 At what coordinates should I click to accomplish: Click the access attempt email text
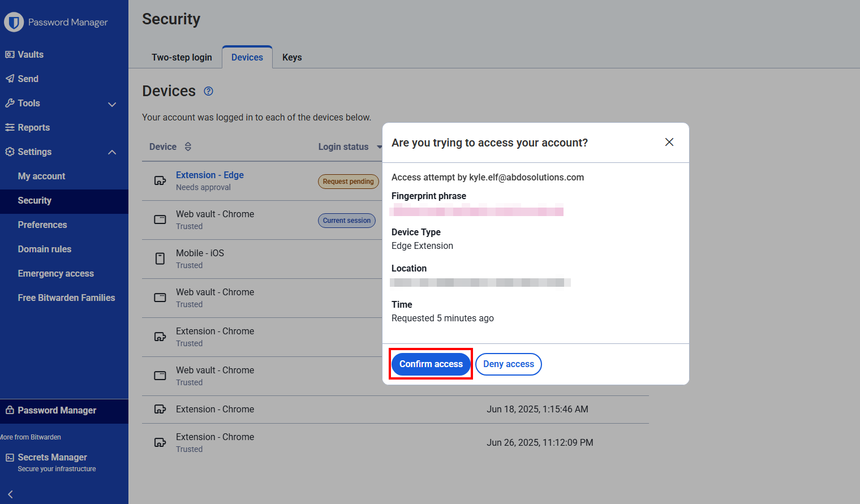[x=488, y=177]
